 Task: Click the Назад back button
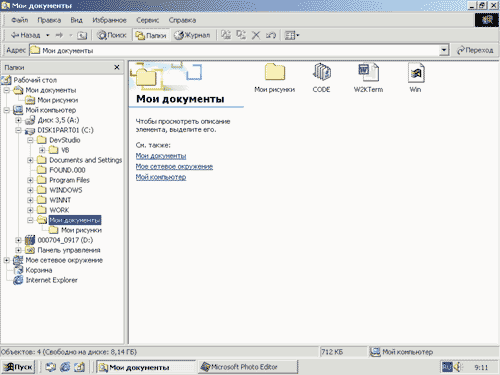(x=25, y=35)
